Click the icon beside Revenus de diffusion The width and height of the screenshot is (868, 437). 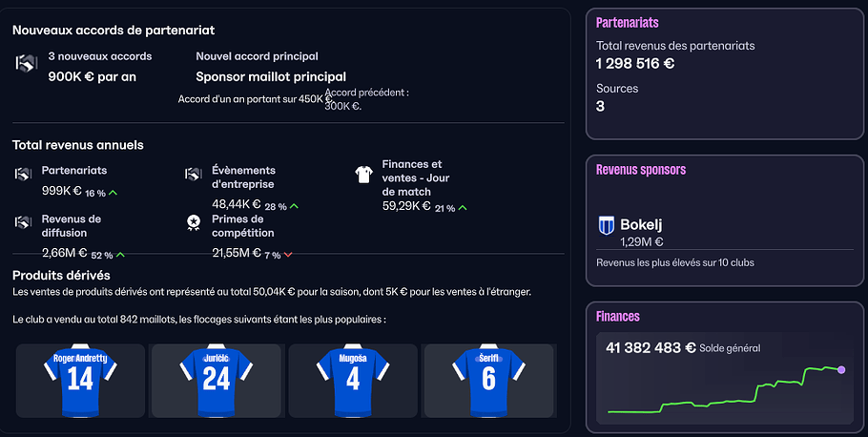pyautogui.click(x=24, y=222)
